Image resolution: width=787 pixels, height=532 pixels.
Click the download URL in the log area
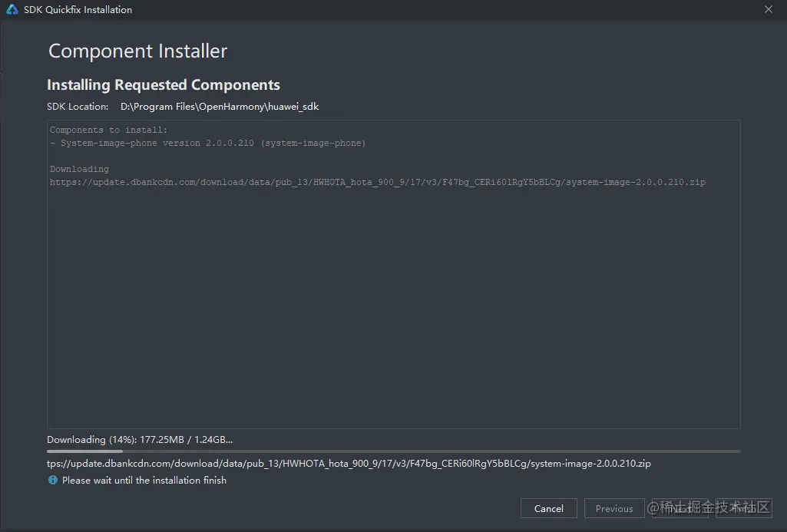[378, 182]
